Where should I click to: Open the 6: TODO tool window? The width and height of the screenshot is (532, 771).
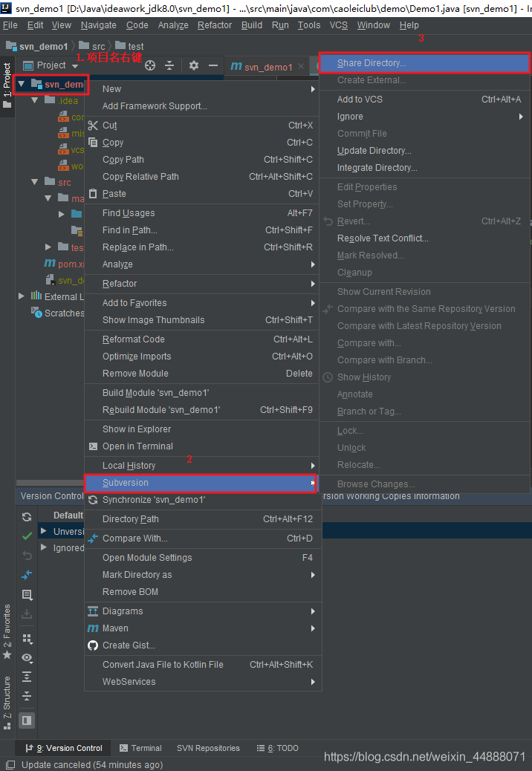[x=278, y=748]
